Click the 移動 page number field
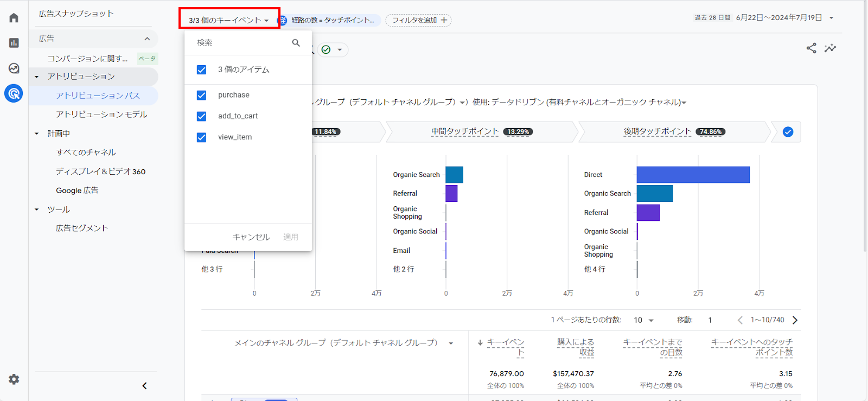 point(710,320)
